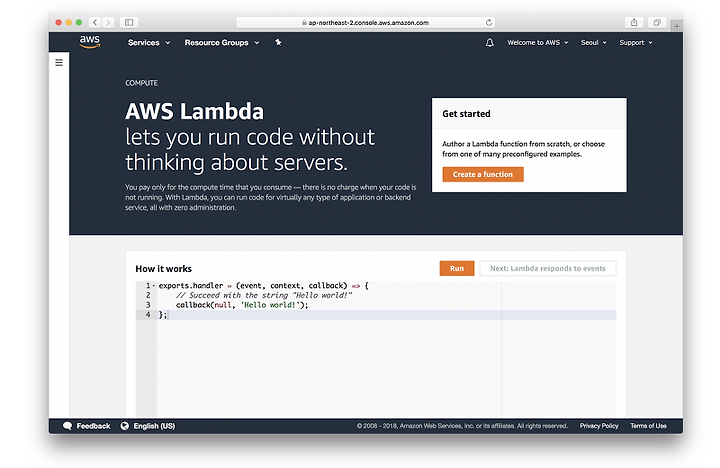Click the AWS Lambda heading
Image resolution: width=720 pixels, height=468 pixels.
[195, 111]
